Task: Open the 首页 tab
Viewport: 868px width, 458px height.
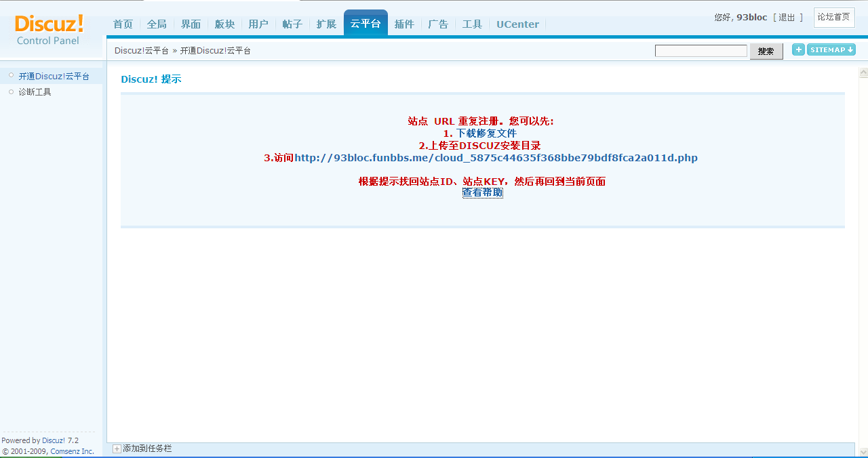Action: pyautogui.click(x=123, y=24)
